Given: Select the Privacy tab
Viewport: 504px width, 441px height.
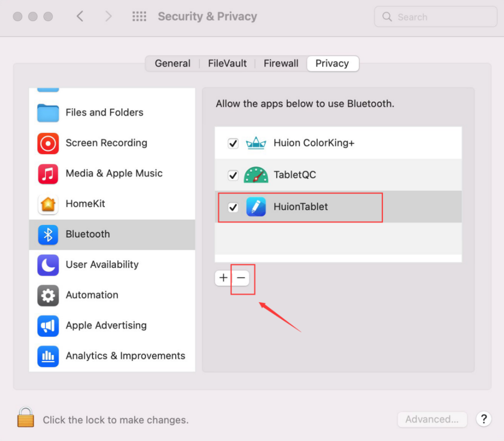Looking at the screenshot, I should [x=333, y=64].
